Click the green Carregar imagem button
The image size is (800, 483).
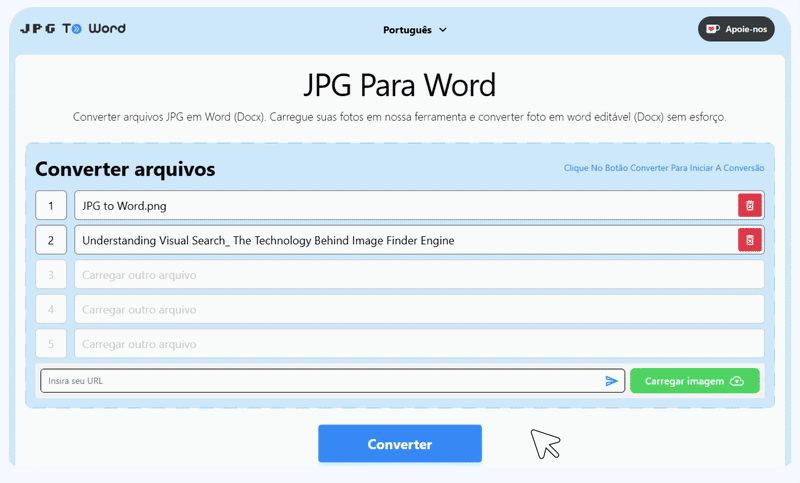(x=694, y=381)
